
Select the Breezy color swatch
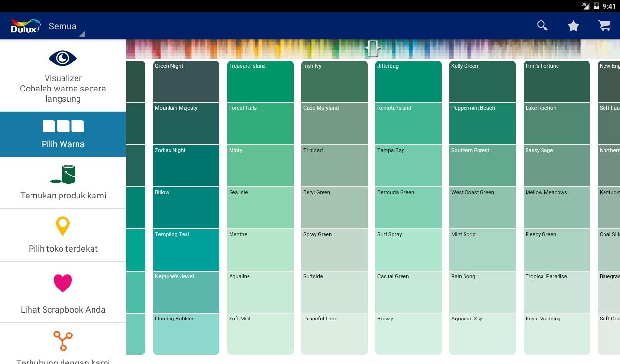click(x=408, y=334)
